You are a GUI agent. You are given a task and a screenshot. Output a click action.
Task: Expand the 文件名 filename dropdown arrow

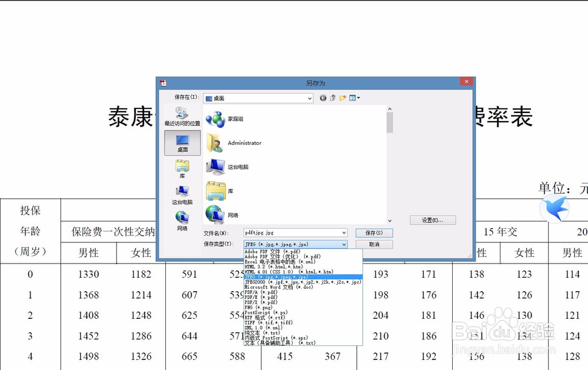(344, 233)
